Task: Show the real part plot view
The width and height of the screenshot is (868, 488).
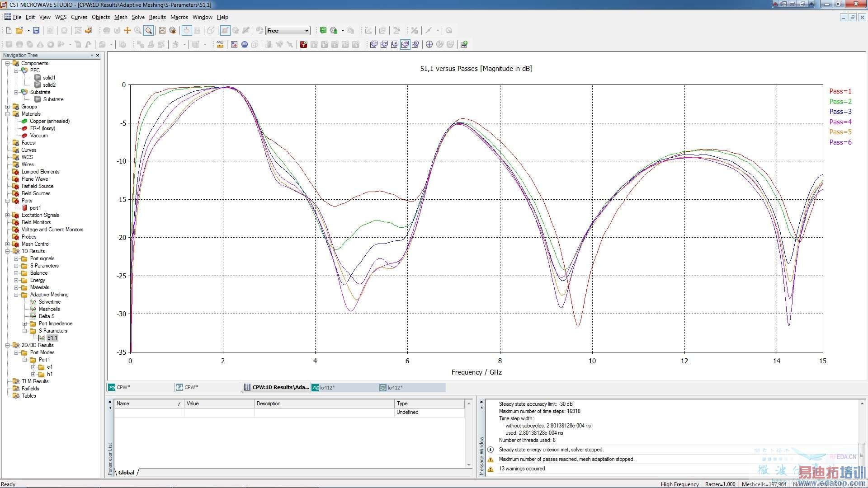Action: click(x=374, y=44)
